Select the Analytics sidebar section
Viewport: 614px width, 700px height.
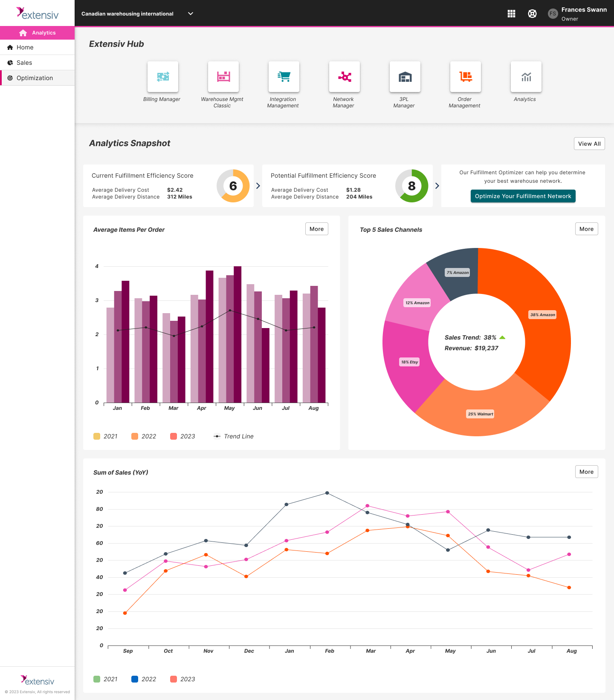(x=38, y=33)
